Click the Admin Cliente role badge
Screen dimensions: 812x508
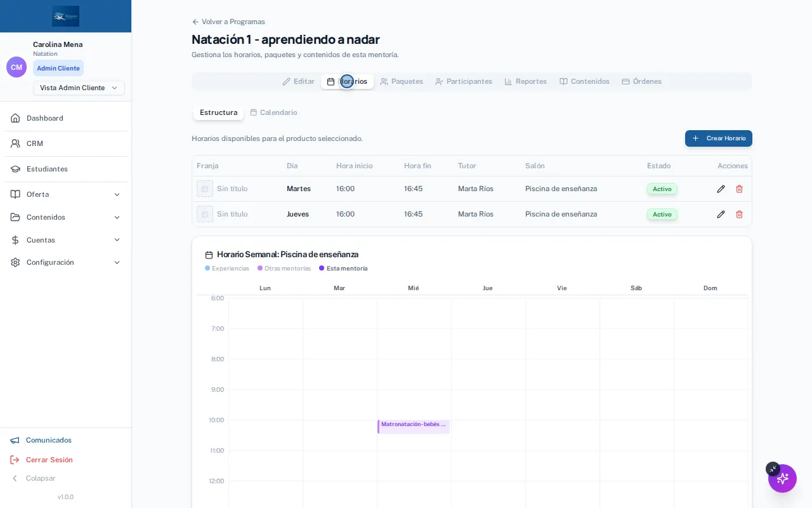pyautogui.click(x=58, y=68)
